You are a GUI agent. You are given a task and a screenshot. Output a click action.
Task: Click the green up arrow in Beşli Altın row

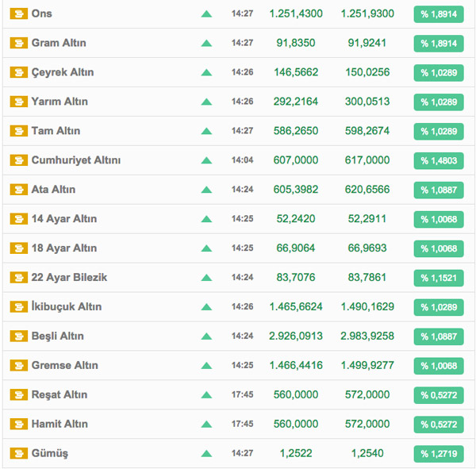tap(206, 337)
